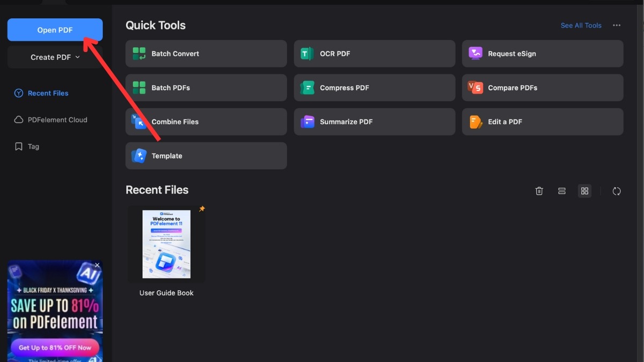Close the Black Friday promotion banner

97,265
